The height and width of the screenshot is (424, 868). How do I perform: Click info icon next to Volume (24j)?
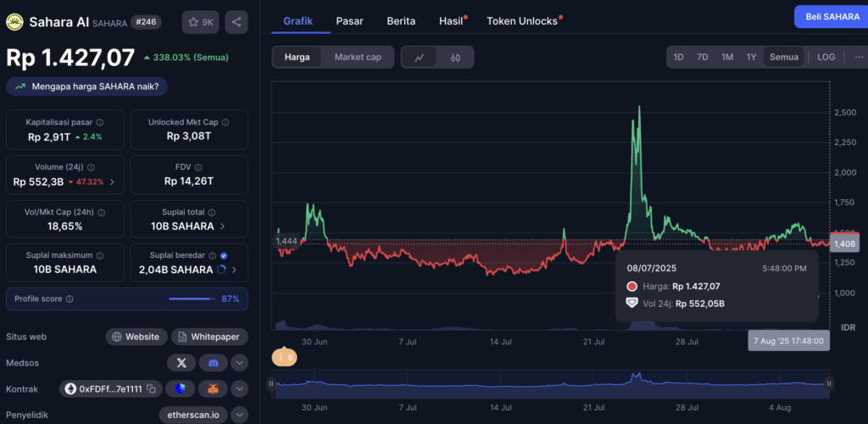(91, 167)
